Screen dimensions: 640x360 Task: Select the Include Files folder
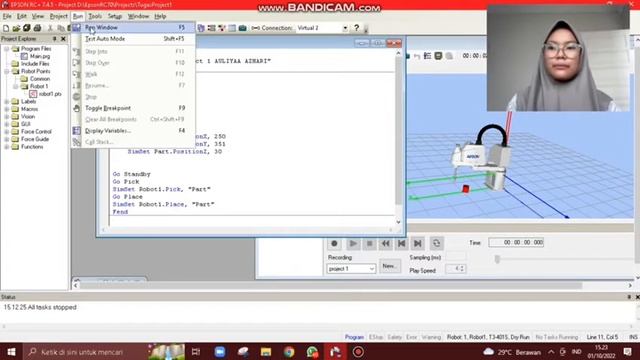pyautogui.click(x=35, y=64)
